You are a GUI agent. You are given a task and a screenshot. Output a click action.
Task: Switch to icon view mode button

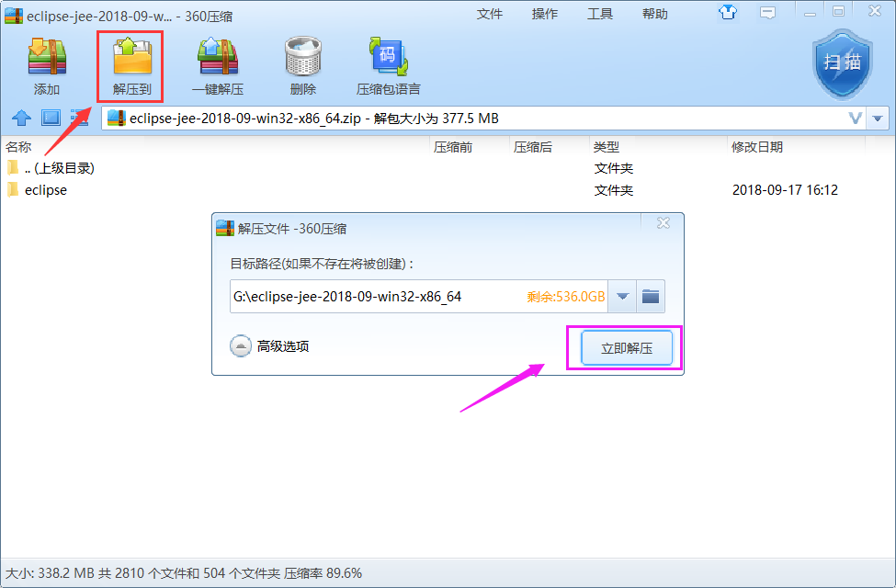(51, 119)
